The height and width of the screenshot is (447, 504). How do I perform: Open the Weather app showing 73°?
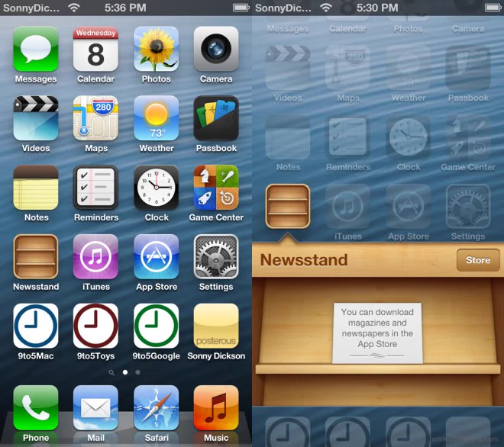(157, 118)
